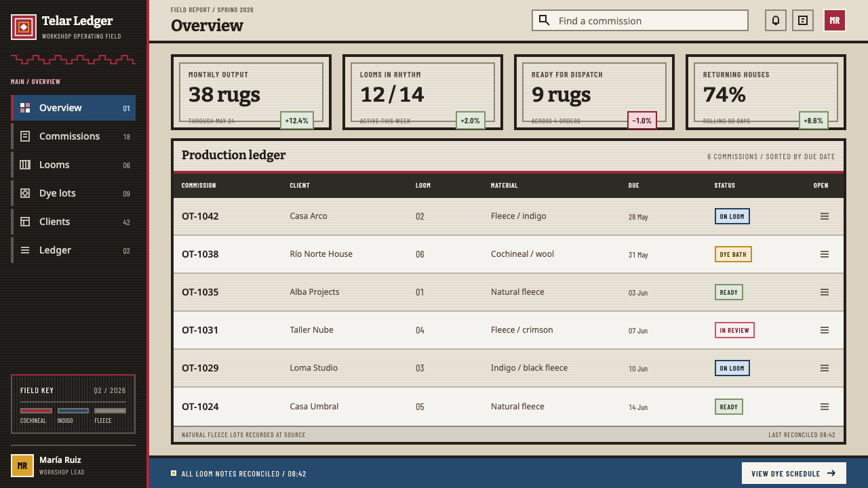Focus the Find a commission search field
This screenshot has height=488, width=868.
[x=640, y=20]
